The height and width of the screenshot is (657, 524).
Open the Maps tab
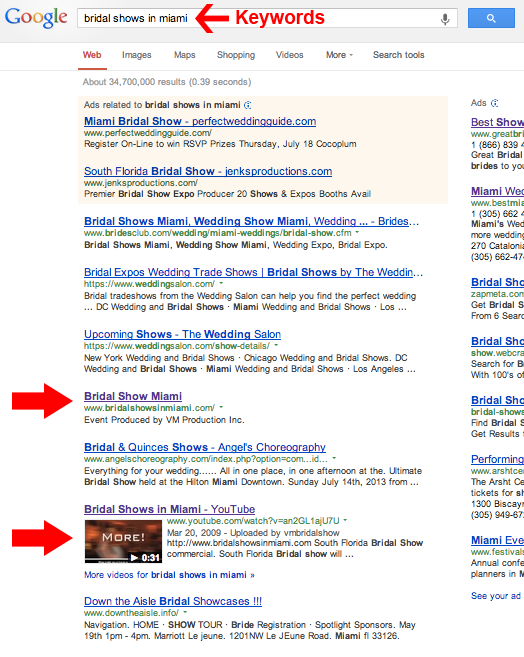(185, 55)
